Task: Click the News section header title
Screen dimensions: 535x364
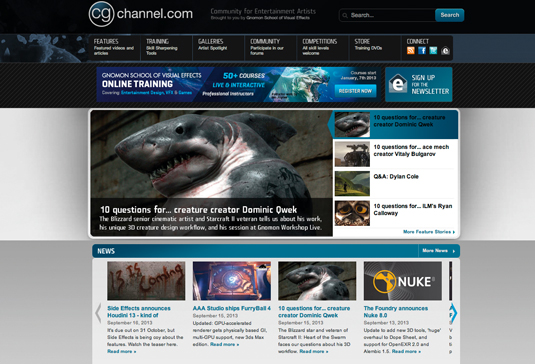Action: (x=106, y=251)
